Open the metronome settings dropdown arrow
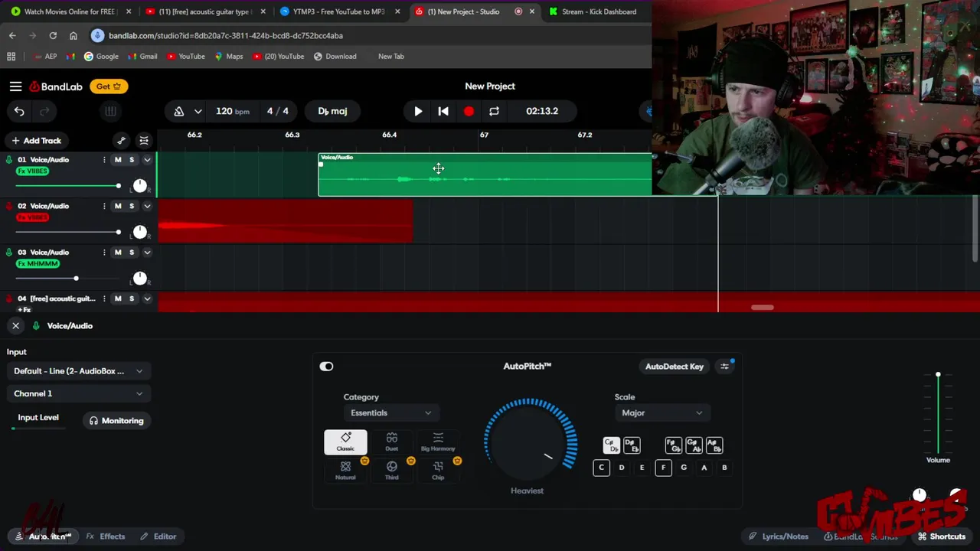Image resolution: width=980 pixels, height=551 pixels. click(x=198, y=112)
